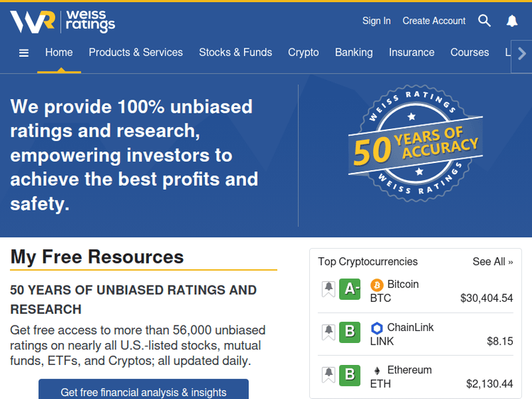This screenshot has height=399, width=532.
Task: Click the 50 Years of Accuracy badge
Action: [416, 145]
